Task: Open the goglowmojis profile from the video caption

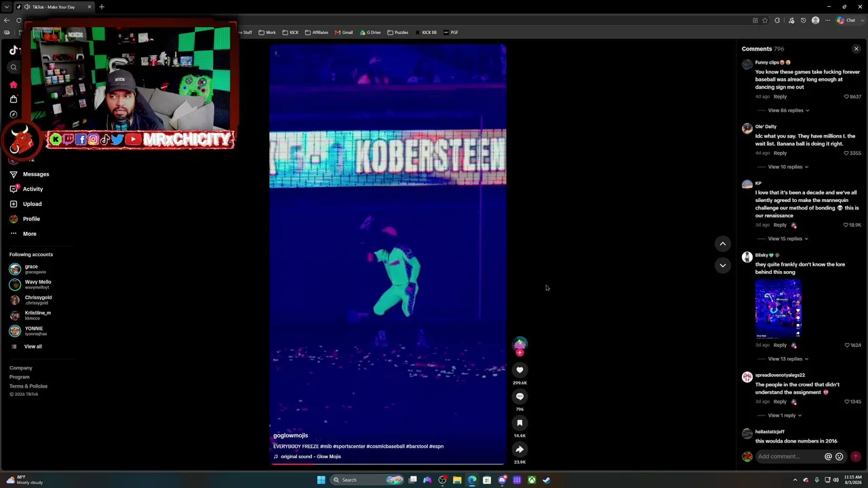Action: tap(290, 436)
